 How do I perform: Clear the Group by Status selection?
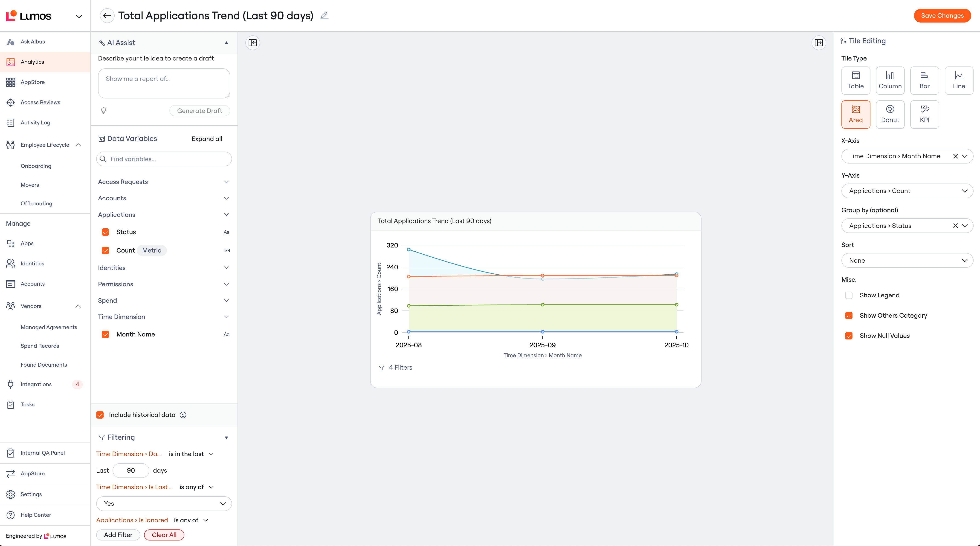[x=955, y=226]
